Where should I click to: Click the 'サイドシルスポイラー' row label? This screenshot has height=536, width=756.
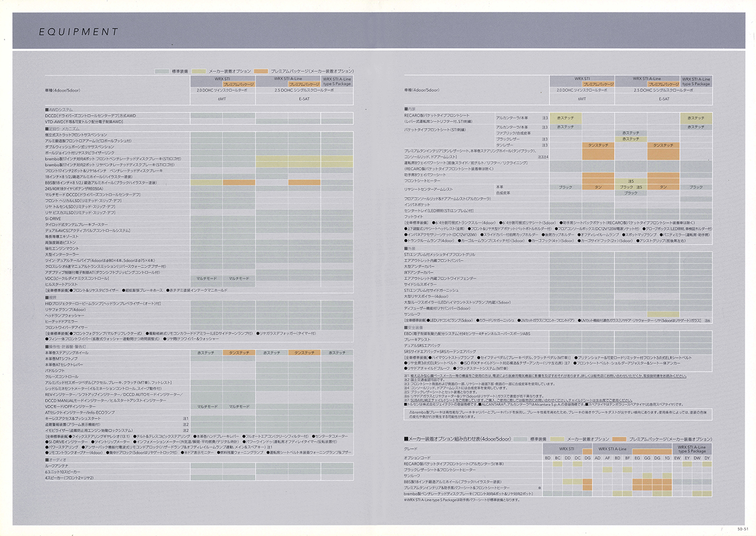point(421,284)
